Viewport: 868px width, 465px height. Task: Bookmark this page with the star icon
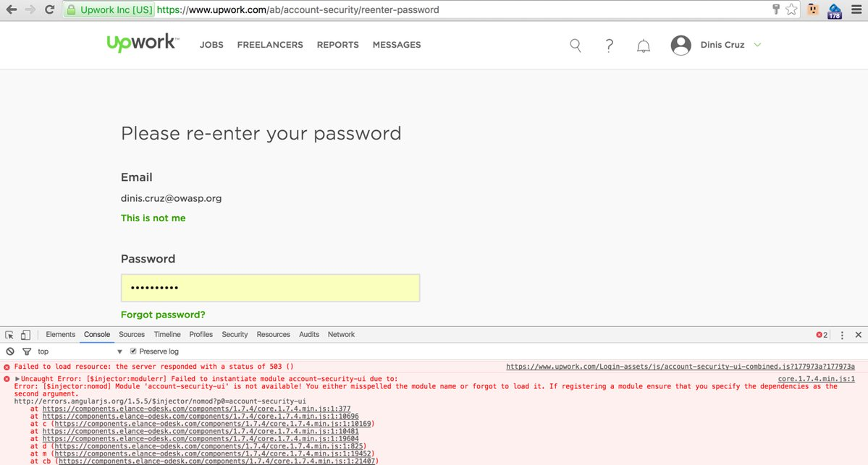(791, 10)
